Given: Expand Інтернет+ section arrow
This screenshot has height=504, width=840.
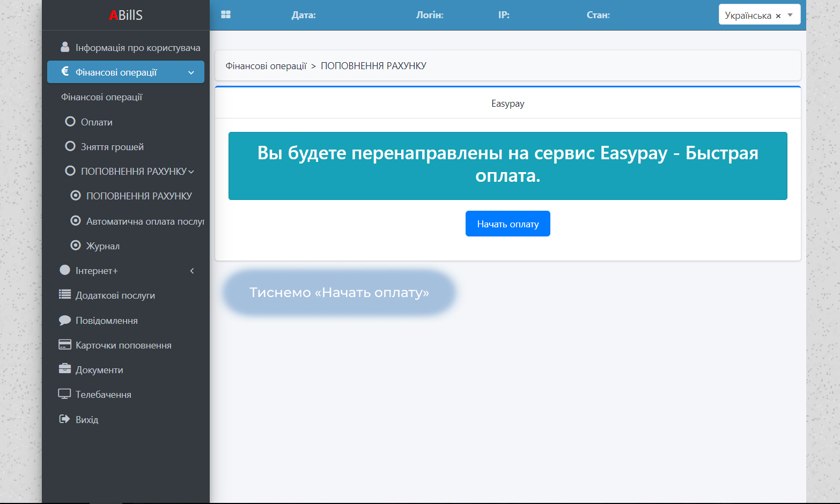Looking at the screenshot, I should [x=192, y=271].
